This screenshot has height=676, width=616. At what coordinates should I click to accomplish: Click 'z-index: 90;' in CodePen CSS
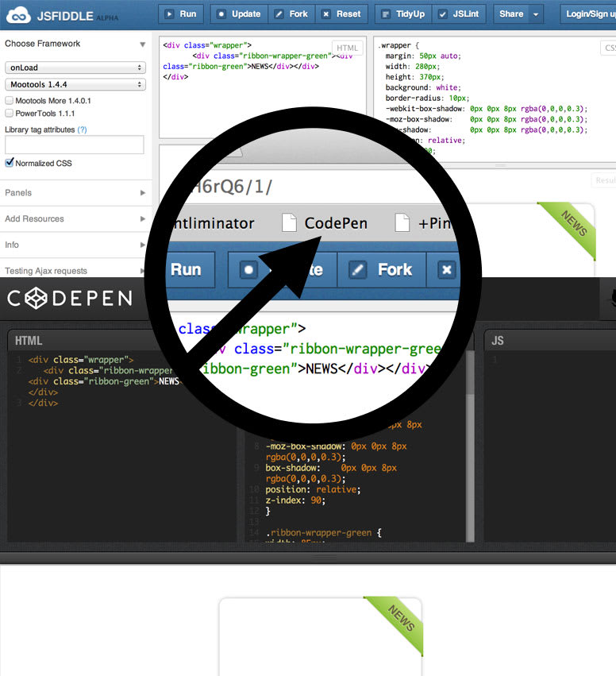tap(295, 500)
